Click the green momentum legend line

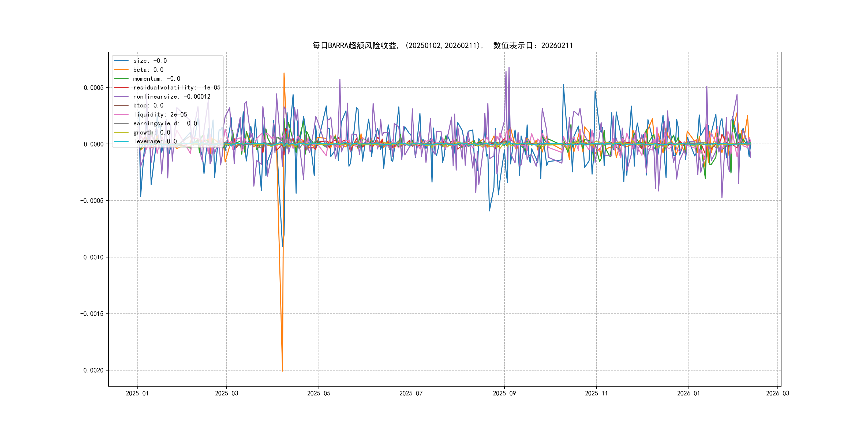tap(121, 78)
